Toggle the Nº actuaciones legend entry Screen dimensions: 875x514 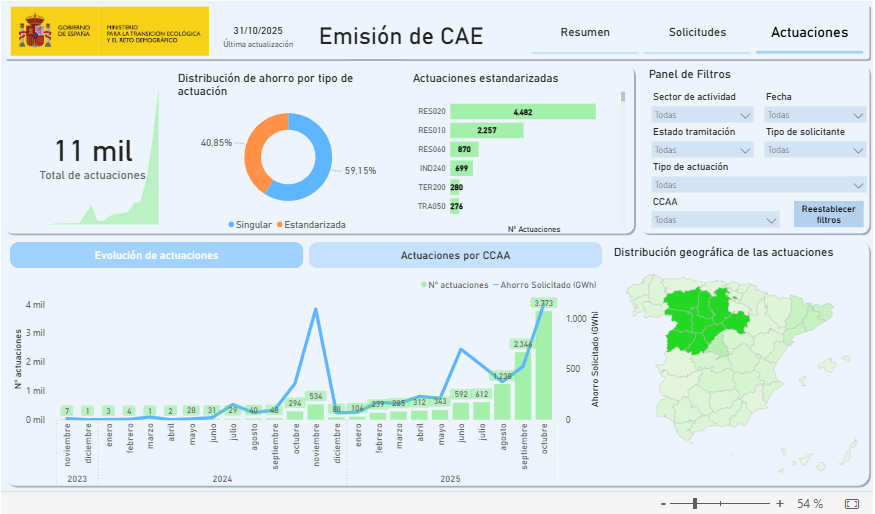pyautogui.click(x=455, y=285)
